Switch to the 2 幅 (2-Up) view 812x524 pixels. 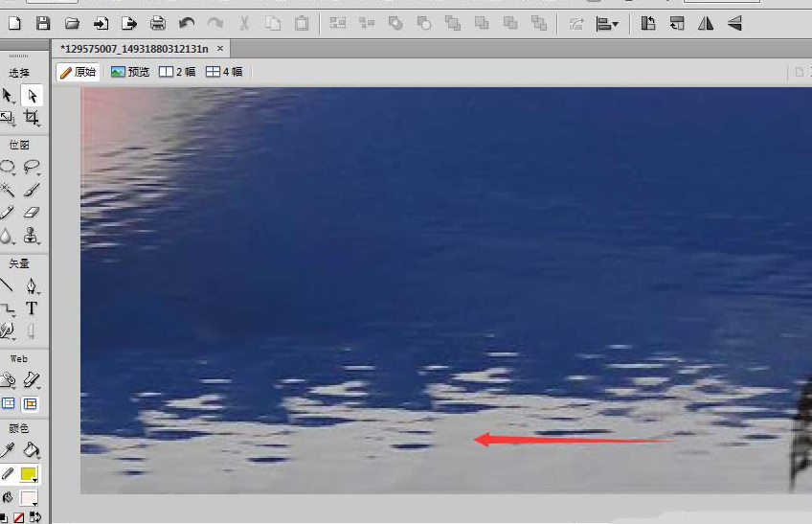pyautogui.click(x=178, y=72)
